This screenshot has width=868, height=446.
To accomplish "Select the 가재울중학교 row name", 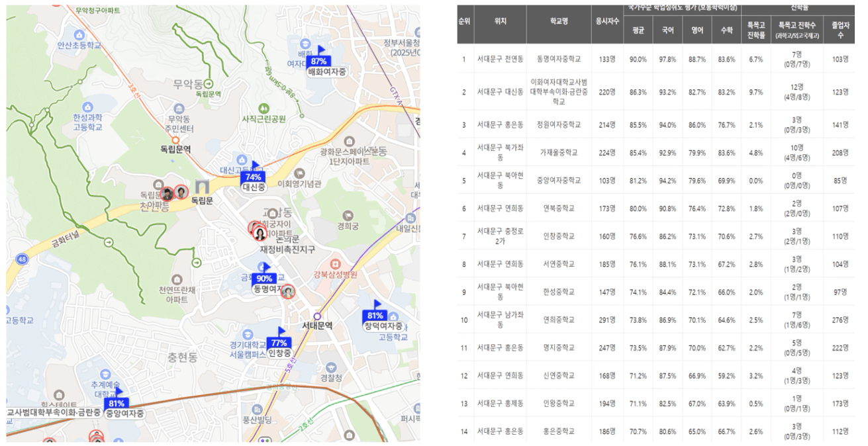I will [x=559, y=153].
